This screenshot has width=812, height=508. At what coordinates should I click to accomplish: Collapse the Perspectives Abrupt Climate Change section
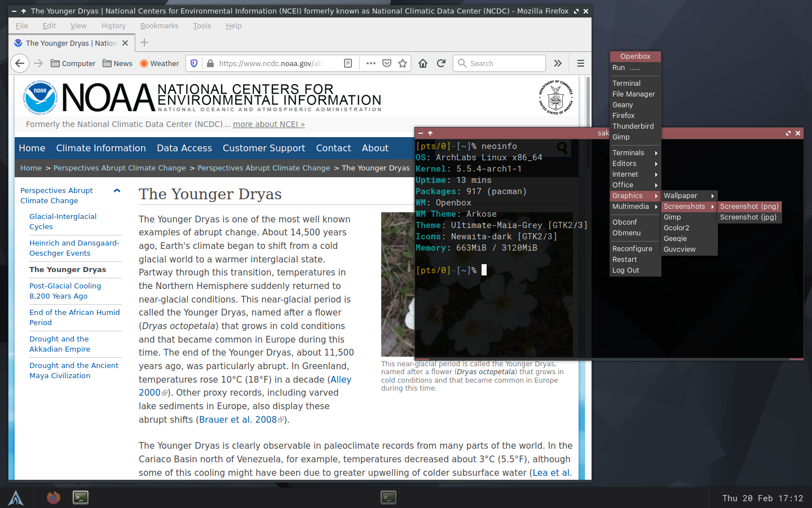(x=117, y=191)
